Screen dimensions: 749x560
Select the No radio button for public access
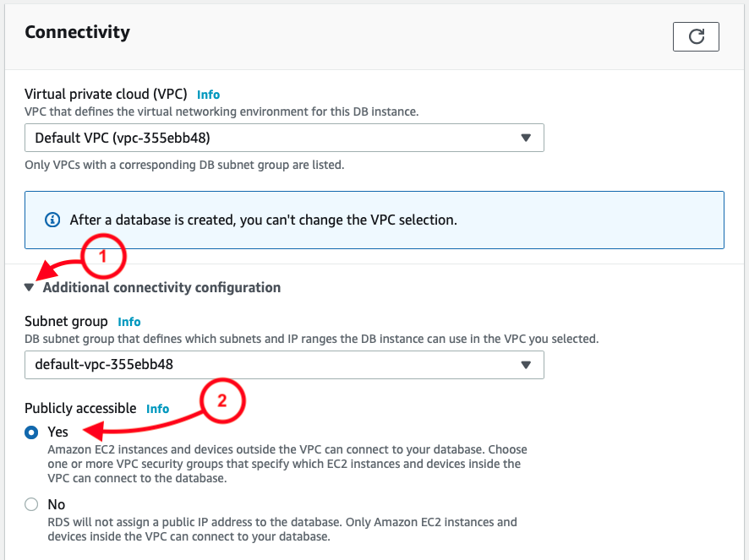tap(31, 503)
